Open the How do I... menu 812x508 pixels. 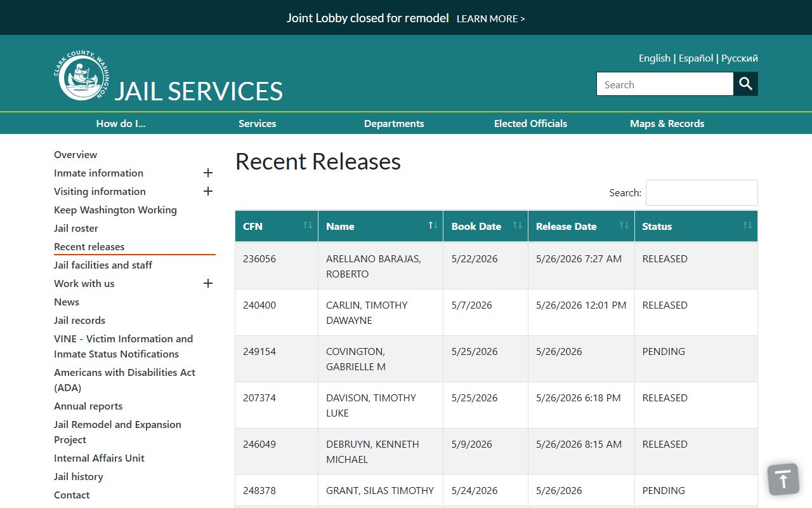[121, 123]
